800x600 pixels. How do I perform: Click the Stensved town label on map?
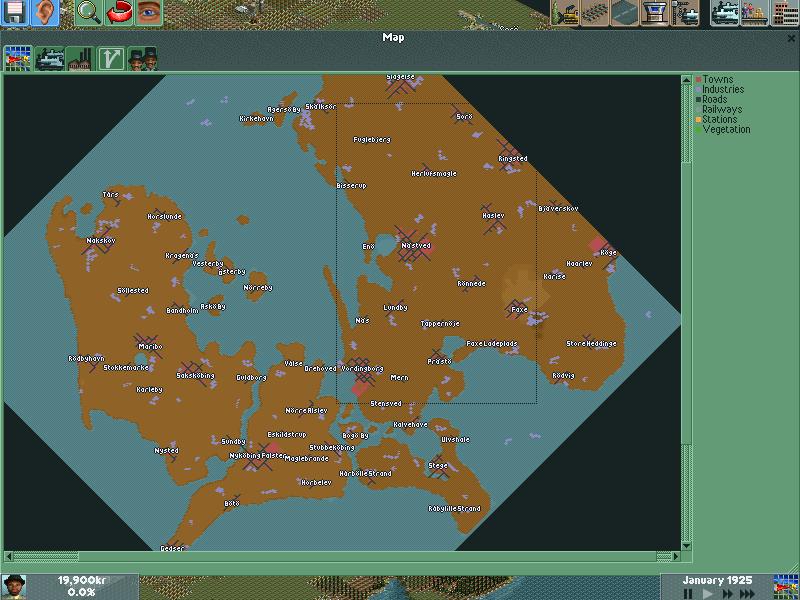point(386,404)
